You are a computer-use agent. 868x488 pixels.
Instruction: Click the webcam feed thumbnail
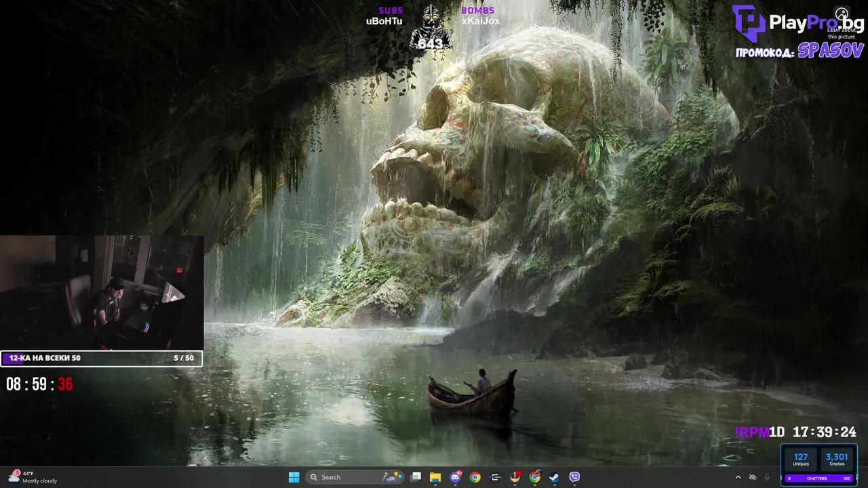pos(102,292)
